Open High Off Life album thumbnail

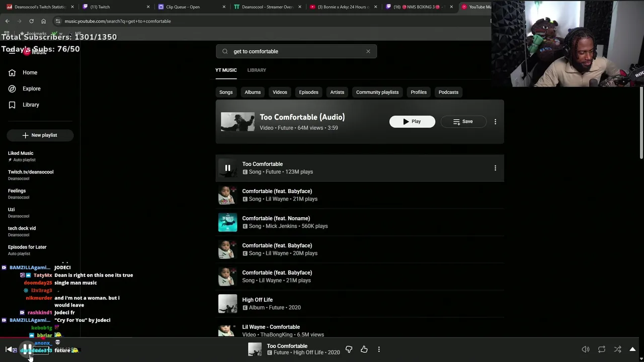(x=227, y=304)
